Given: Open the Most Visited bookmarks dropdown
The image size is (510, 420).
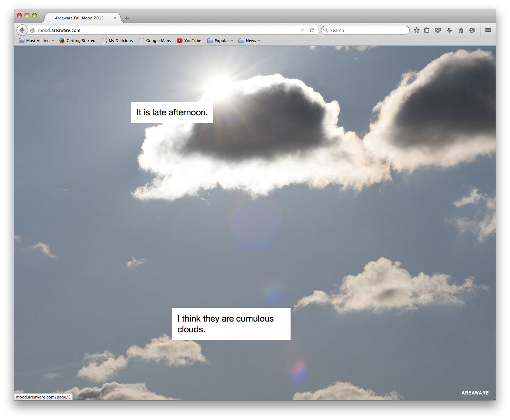Looking at the screenshot, I should click(x=37, y=41).
